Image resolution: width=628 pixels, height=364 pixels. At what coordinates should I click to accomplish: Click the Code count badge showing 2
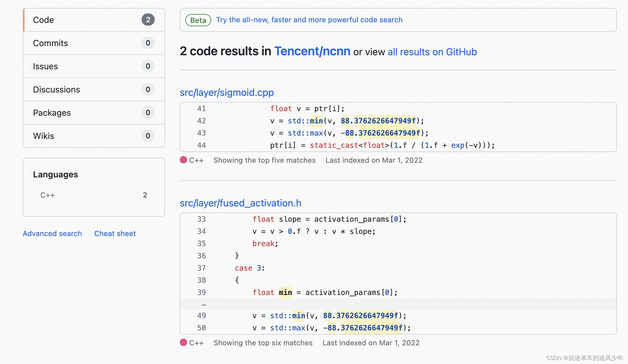[x=148, y=20]
